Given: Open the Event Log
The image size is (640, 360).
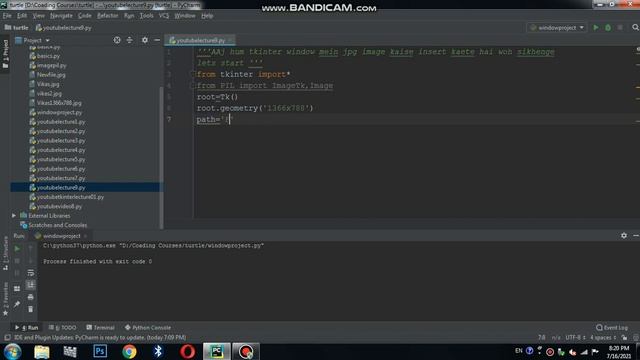Looking at the screenshot, I should tap(611, 327).
